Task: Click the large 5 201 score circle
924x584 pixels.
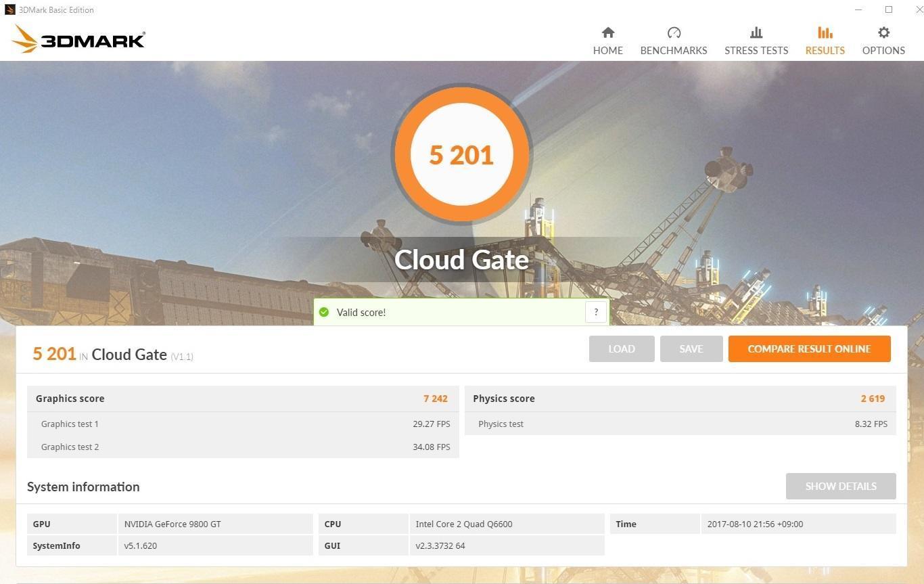Action: (x=461, y=154)
